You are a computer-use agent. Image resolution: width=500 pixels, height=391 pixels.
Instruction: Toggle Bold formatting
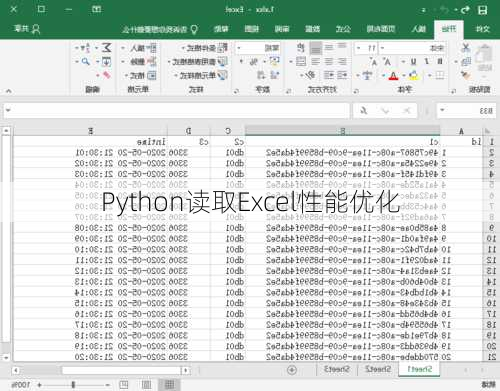[x=440, y=62]
